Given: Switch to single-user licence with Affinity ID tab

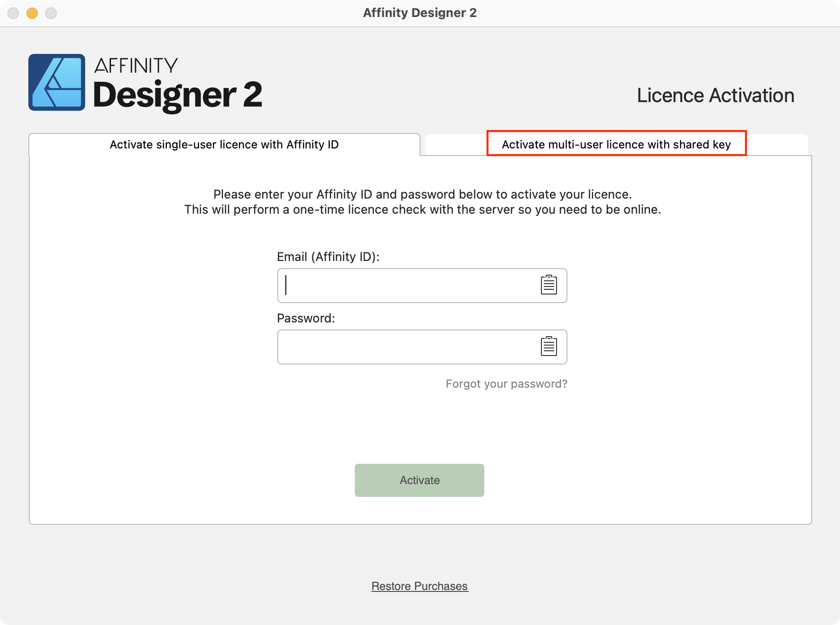Looking at the screenshot, I should click(224, 145).
